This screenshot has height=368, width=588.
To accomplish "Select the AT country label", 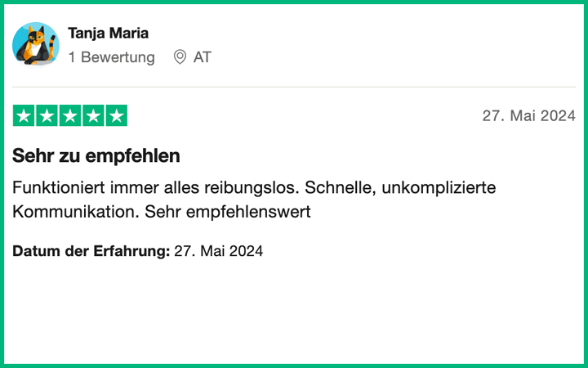I will [x=203, y=57].
